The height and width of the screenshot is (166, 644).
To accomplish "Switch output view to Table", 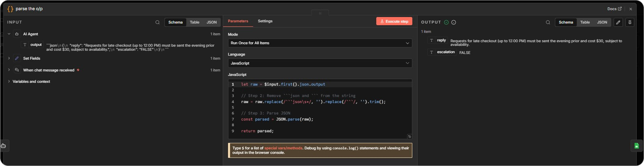I will [x=585, y=22].
